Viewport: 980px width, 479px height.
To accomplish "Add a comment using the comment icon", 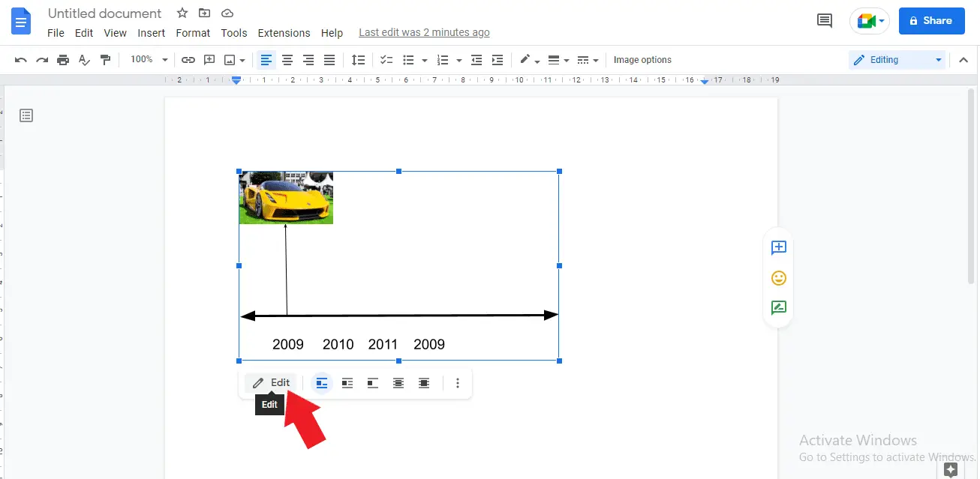I will tap(209, 59).
